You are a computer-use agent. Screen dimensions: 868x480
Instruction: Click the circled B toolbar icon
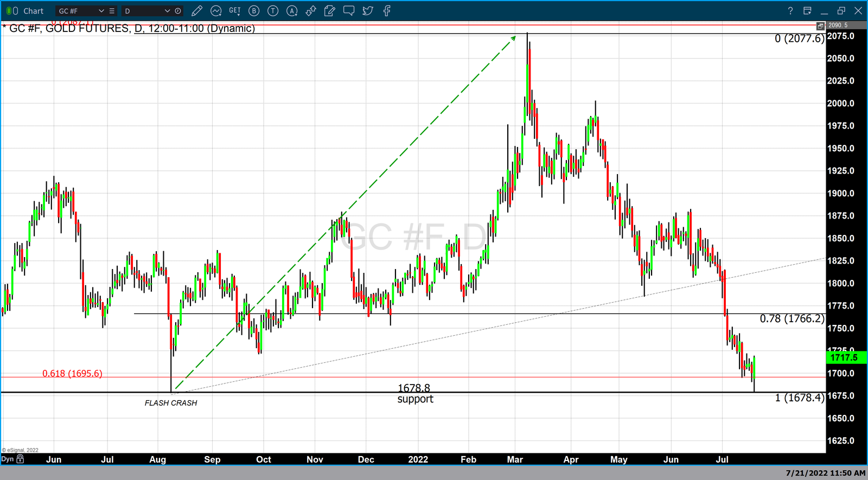[254, 11]
